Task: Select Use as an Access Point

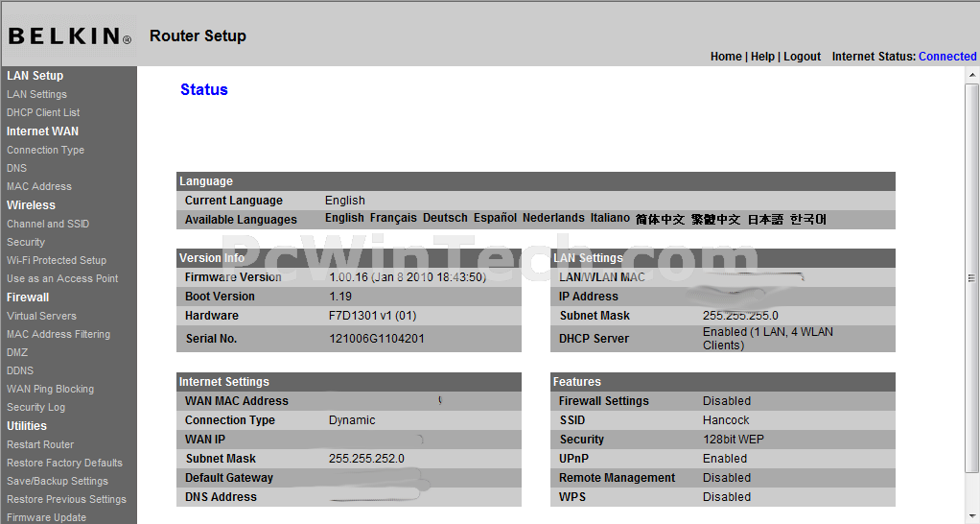Action: (62, 278)
